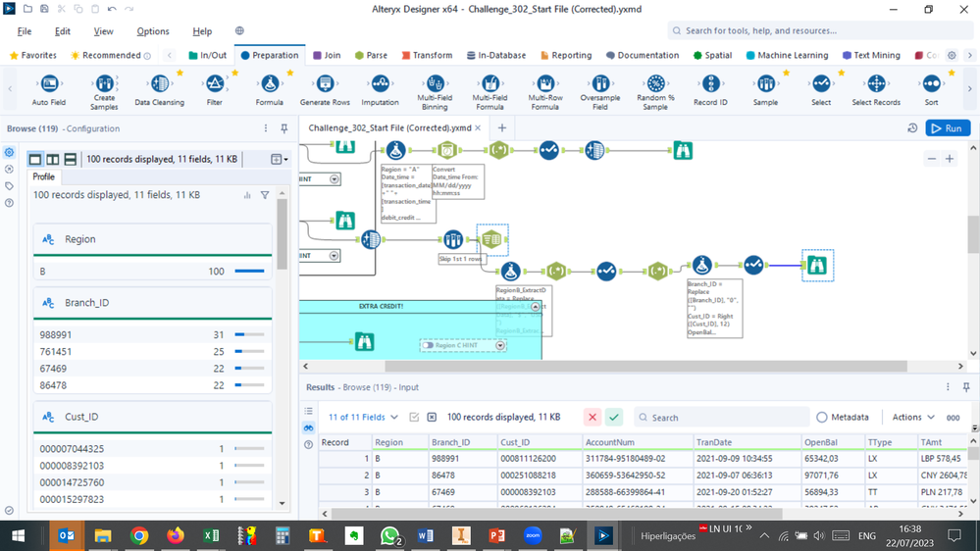980x551 pixels.
Task: Switch to stacked panel layout
Action: (71, 159)
